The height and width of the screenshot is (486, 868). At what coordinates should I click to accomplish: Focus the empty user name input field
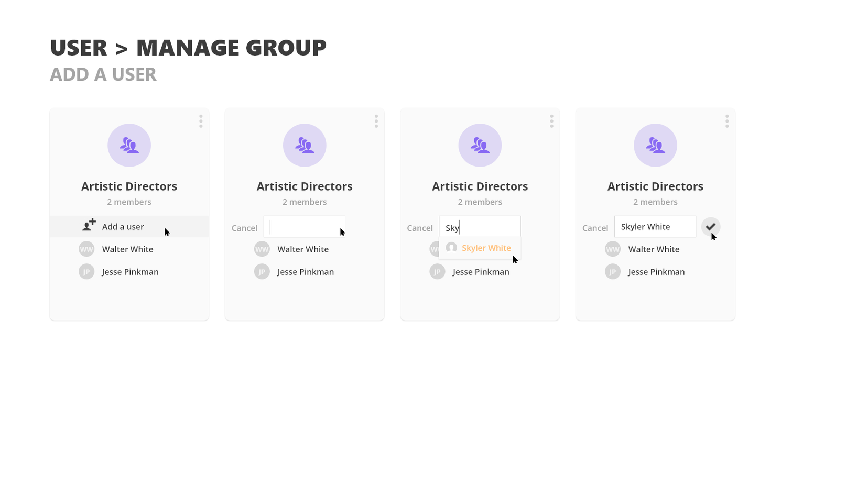(304, 227)
